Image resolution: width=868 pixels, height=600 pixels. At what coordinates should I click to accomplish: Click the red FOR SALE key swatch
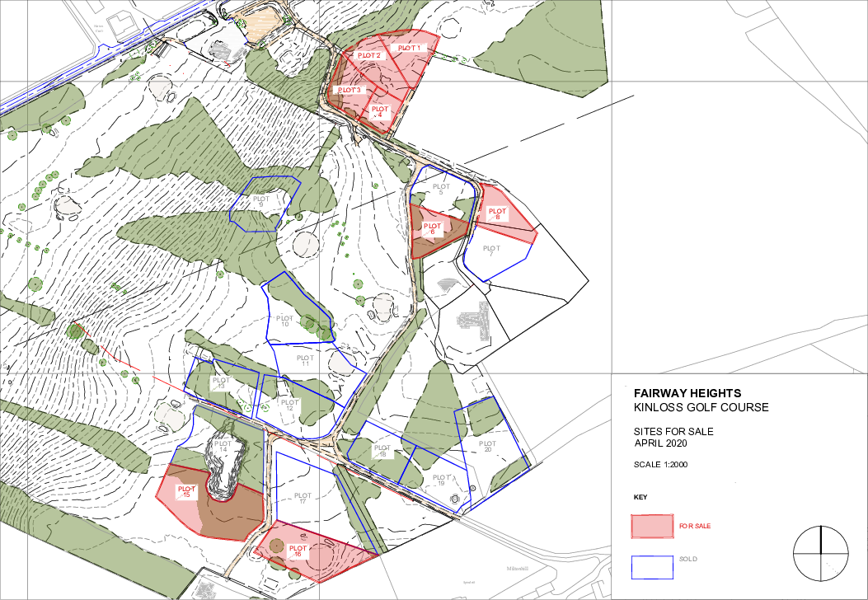(x=653, y=527)
